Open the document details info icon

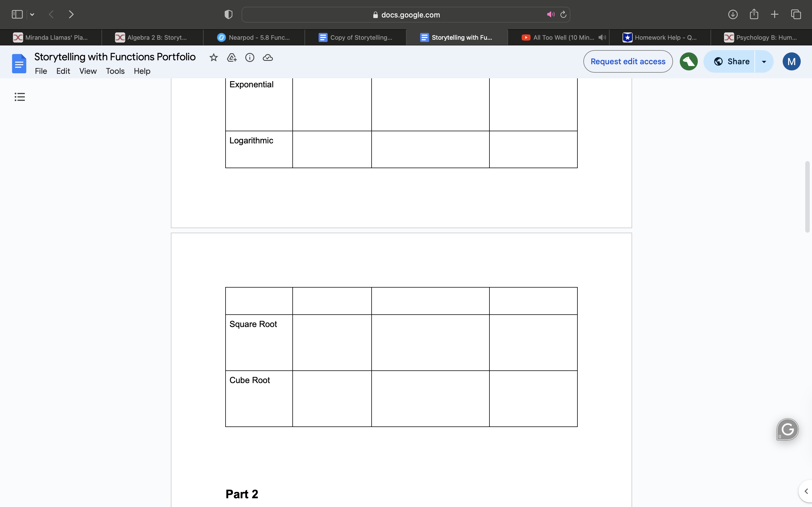click(250, 58)
